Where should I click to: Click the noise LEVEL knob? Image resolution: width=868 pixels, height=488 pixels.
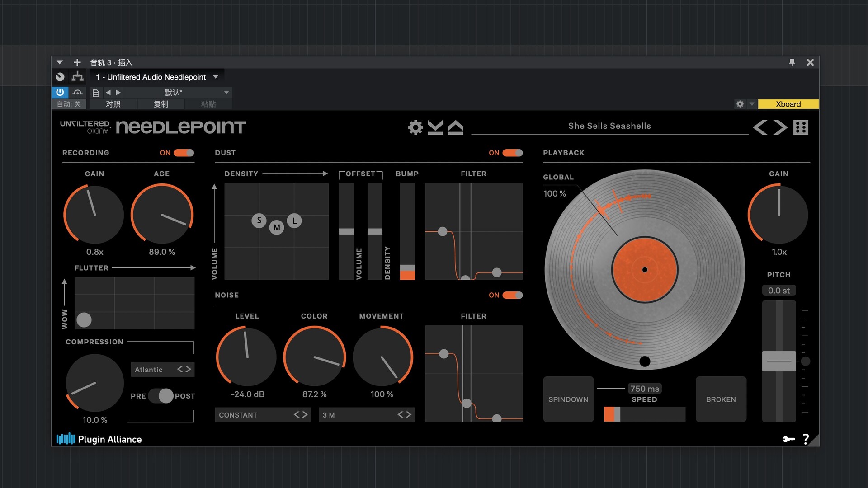[246, 357]
